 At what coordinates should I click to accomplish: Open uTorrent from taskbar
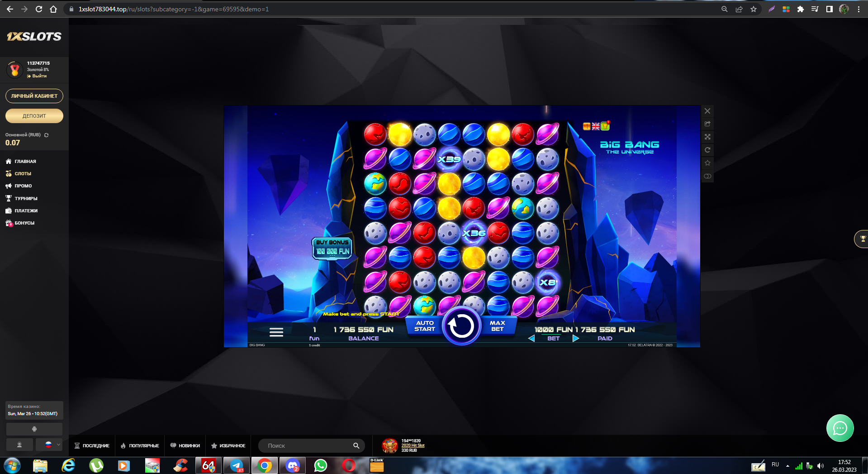tap(96, 465)
